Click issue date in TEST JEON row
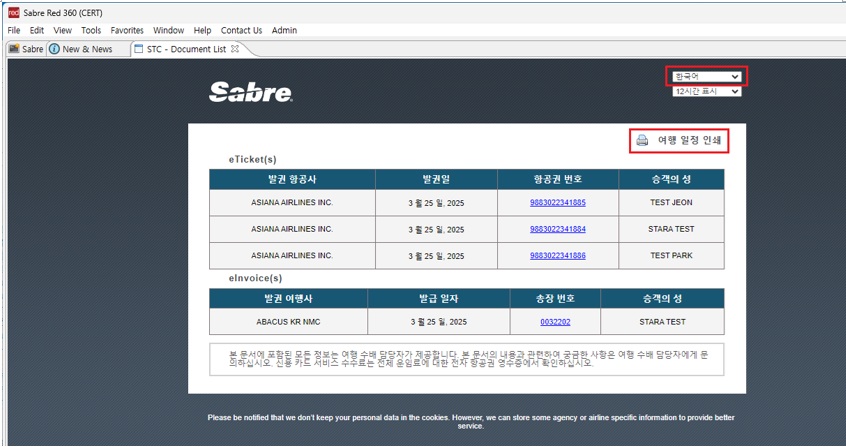The image size is (846, 447). click(436, 203)
